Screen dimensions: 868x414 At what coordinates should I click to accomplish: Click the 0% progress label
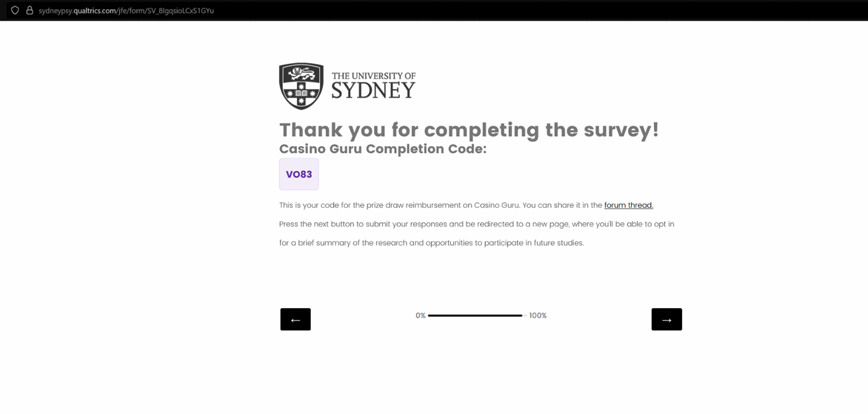click(x=420, y=316)
